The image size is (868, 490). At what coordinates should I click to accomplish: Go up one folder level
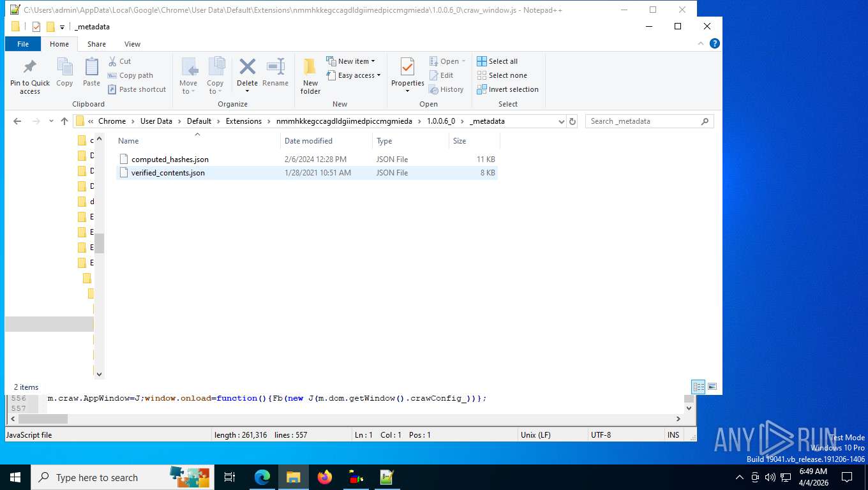click(x=64, y=121)
